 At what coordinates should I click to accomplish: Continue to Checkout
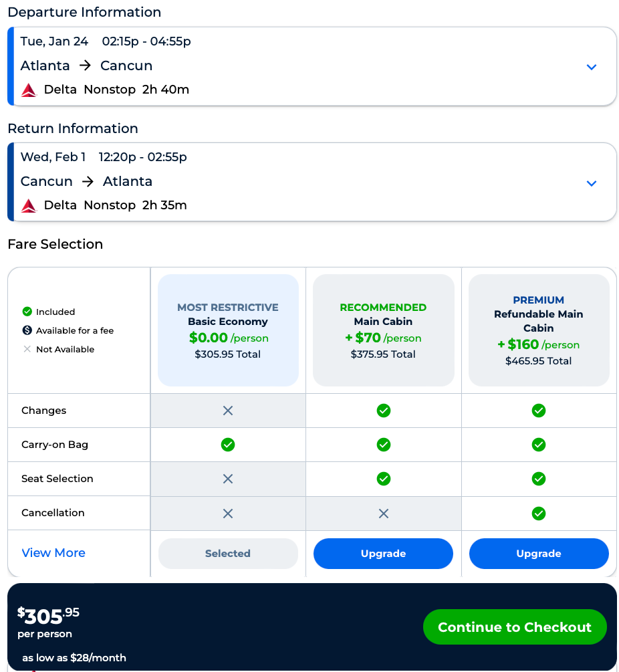515,627
